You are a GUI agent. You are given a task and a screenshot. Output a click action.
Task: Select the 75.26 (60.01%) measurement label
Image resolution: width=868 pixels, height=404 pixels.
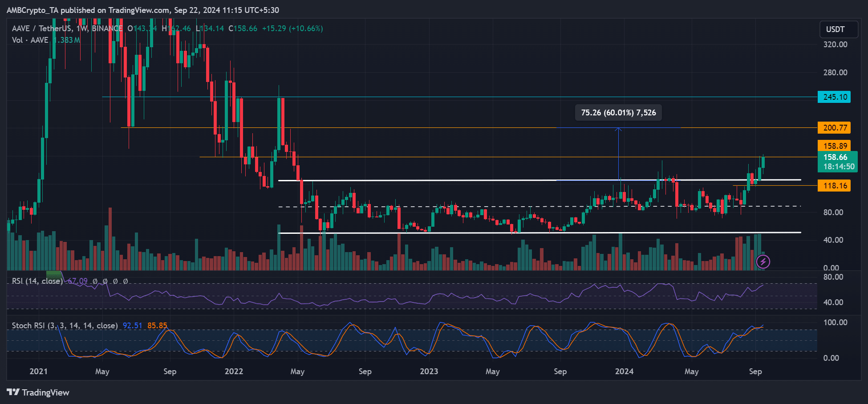[618, 113]
